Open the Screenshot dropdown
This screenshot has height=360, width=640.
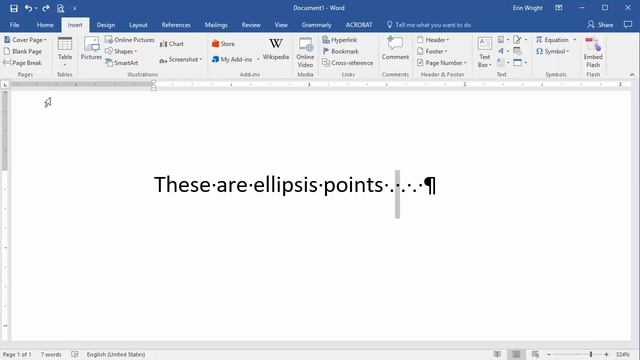tap(181, 60)
